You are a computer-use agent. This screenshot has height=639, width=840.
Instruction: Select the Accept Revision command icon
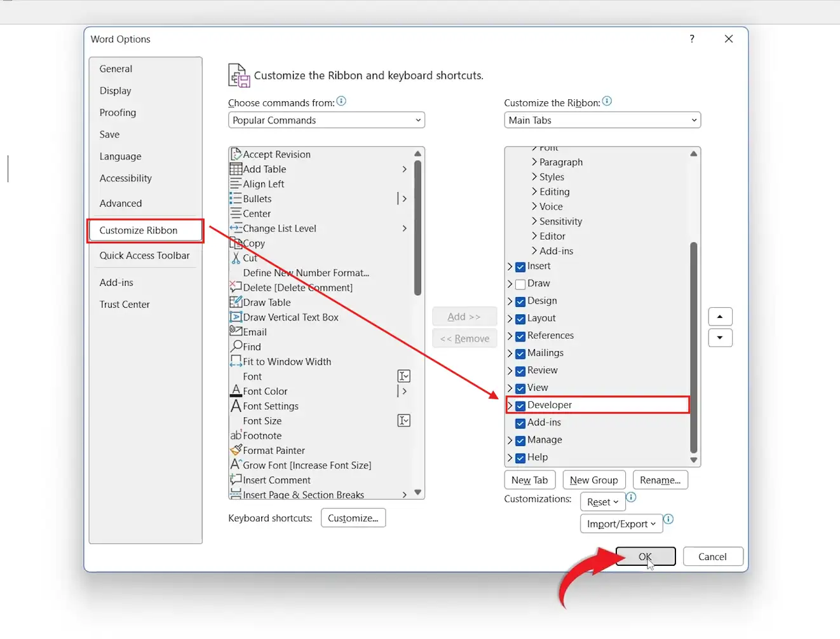[x=236, y=154]
